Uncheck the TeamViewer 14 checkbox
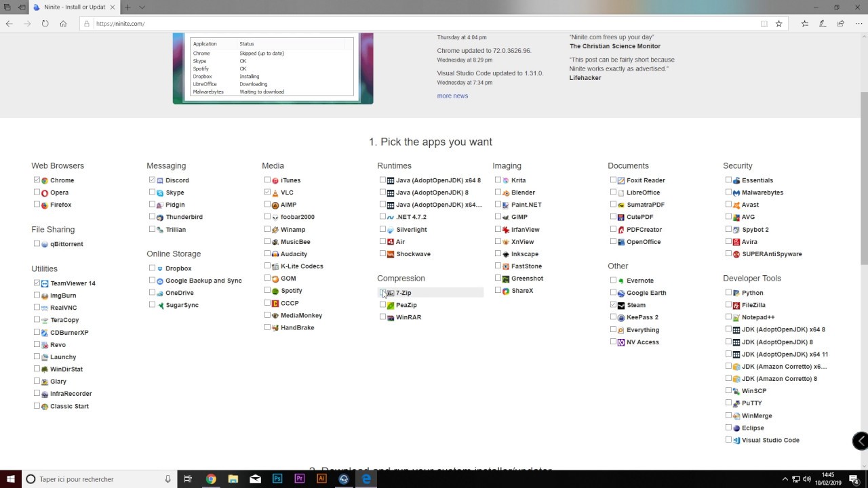 [x=37, y=283]
